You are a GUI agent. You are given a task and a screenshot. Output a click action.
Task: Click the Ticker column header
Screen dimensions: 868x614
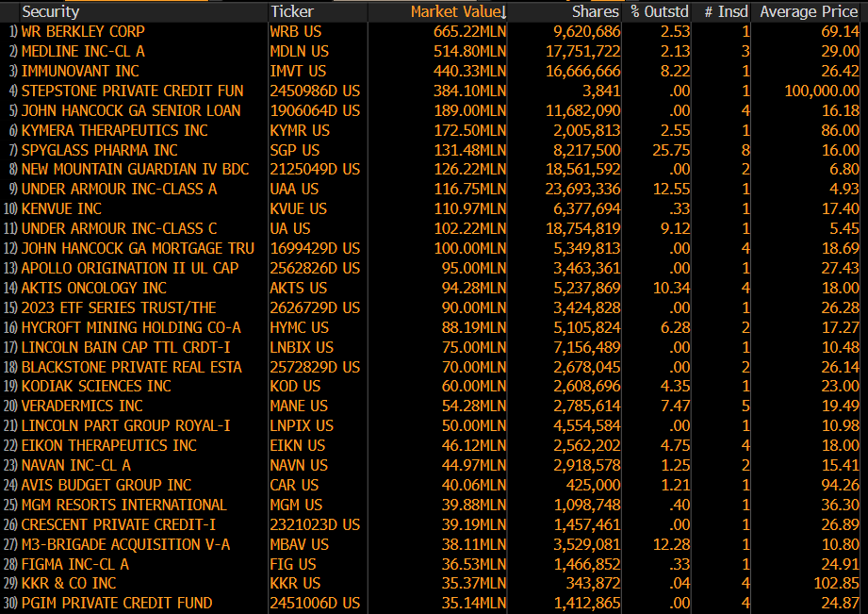pyautogui.click(x=292, y=11)
